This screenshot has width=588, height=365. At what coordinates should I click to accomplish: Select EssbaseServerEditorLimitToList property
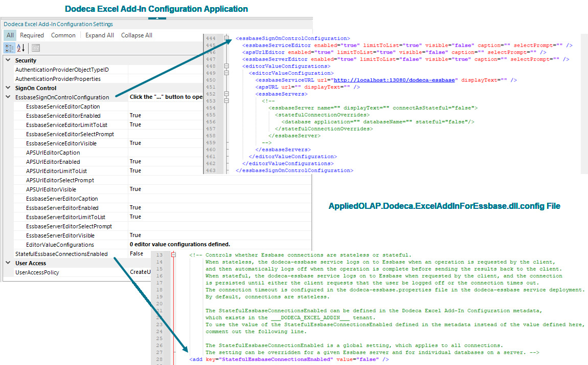click(x=65, y=217)
